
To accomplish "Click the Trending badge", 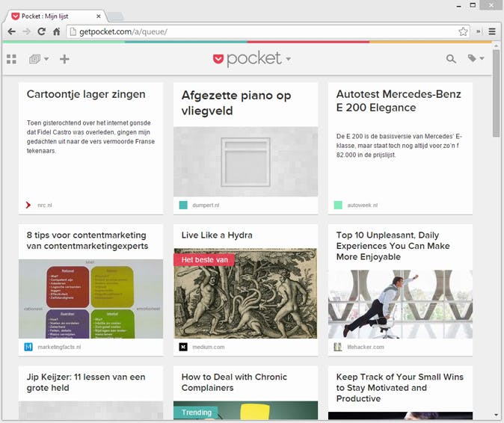I will click(197, 413).
